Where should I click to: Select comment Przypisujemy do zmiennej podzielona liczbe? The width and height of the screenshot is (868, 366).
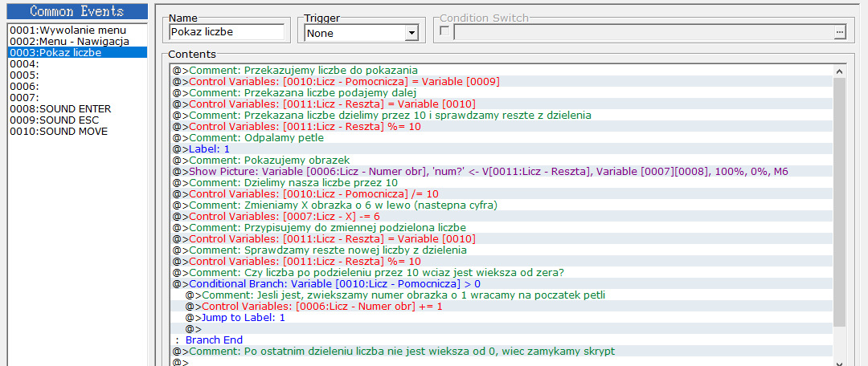click(501, 228)
